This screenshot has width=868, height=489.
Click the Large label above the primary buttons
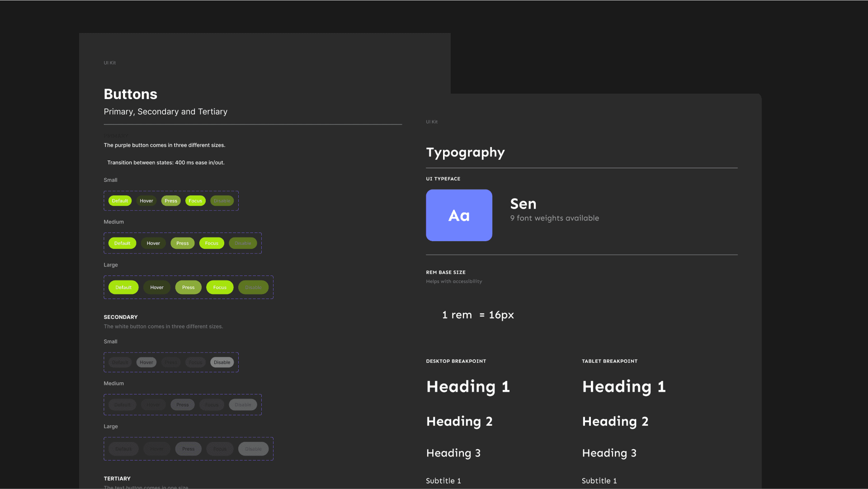pyautogui.click(x=111, y=265)
